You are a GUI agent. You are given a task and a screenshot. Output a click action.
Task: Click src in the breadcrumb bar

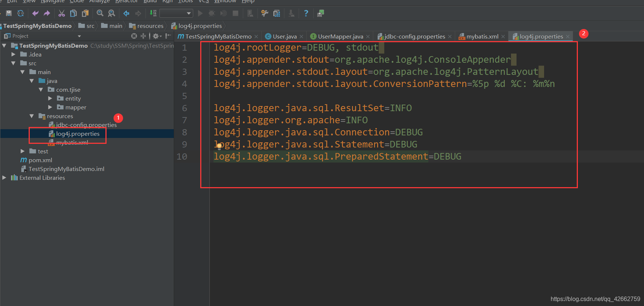click(x=86, y=26)
